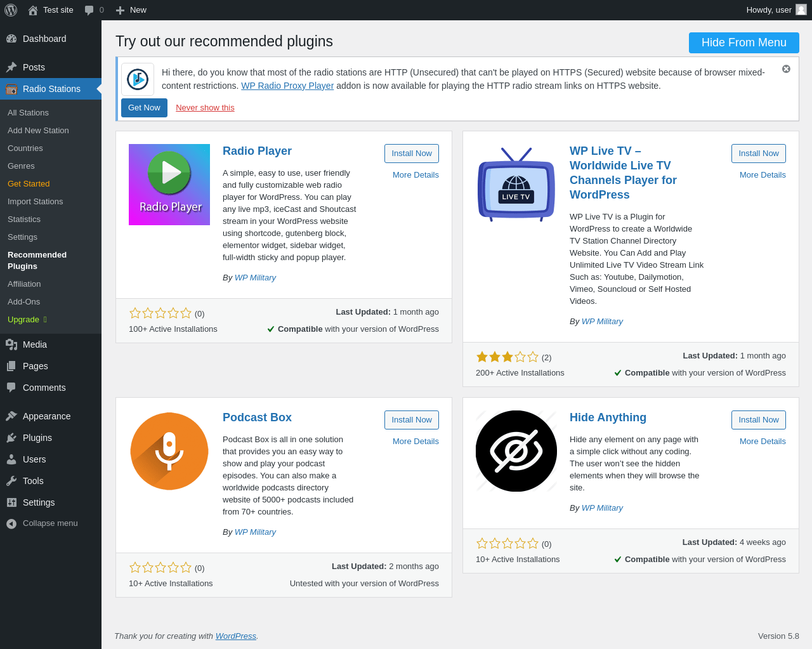Screen dimensions: 812x649
Task: Click the Never show this link
Action: click(x=205, y=108)
